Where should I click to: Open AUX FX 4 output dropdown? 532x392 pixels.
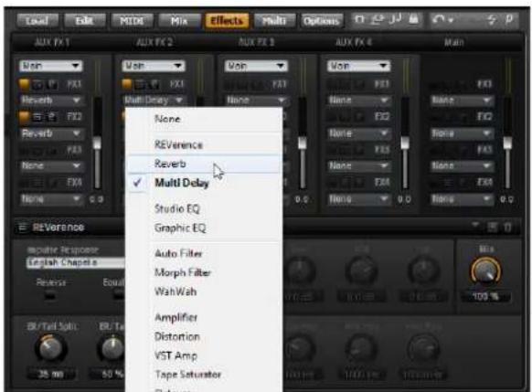(358, 66)
